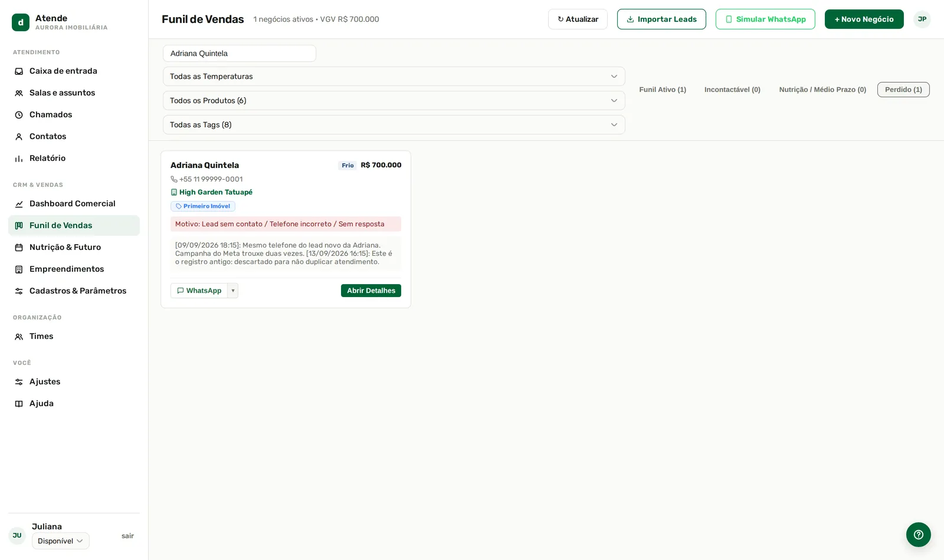Switch to the Funil Ativo (1) tab
This screenshot has width=944, height=560.
[x=663, y=90]
